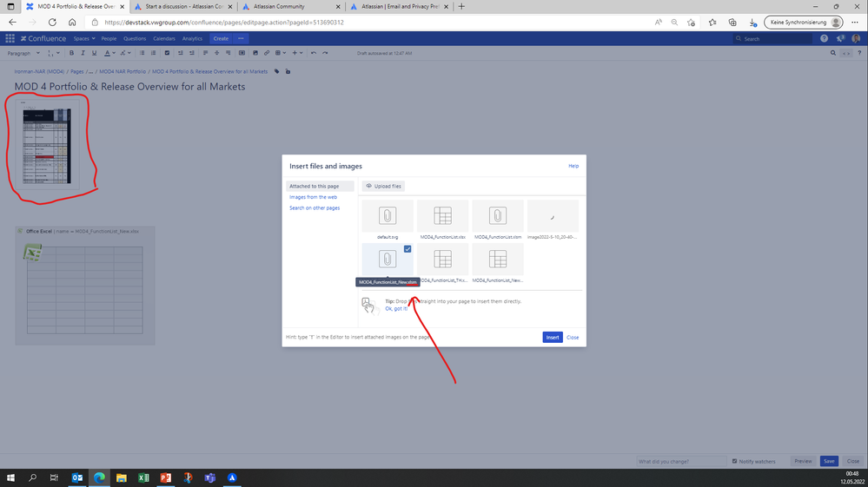868x487 pixels.
Task: Expand the Spaces menu in header
Action: 84,39
